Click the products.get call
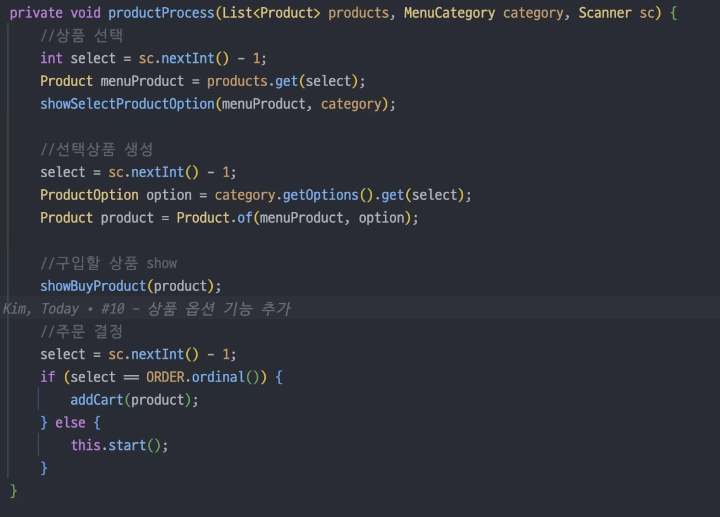 [x=253, y=81]
